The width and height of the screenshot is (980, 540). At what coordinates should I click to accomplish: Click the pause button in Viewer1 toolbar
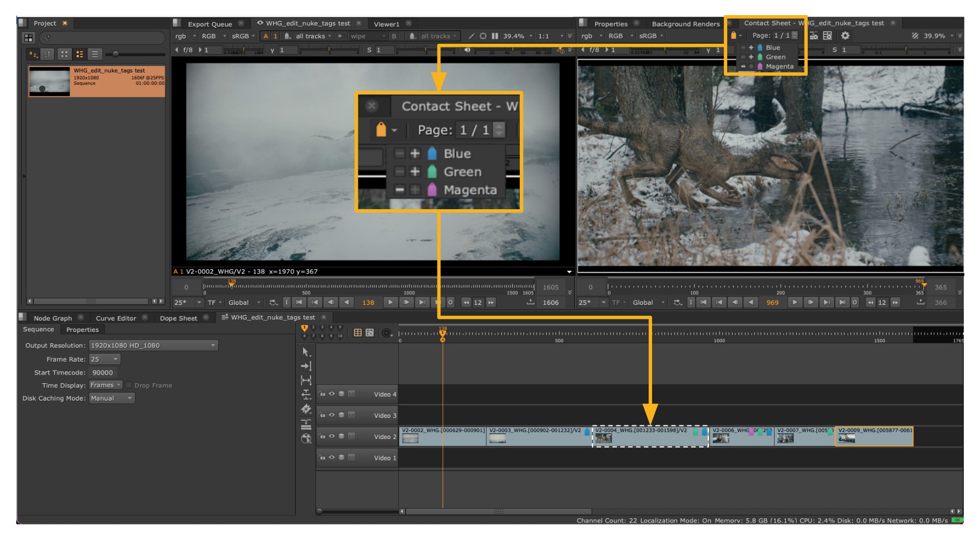(x=495, y=36)
